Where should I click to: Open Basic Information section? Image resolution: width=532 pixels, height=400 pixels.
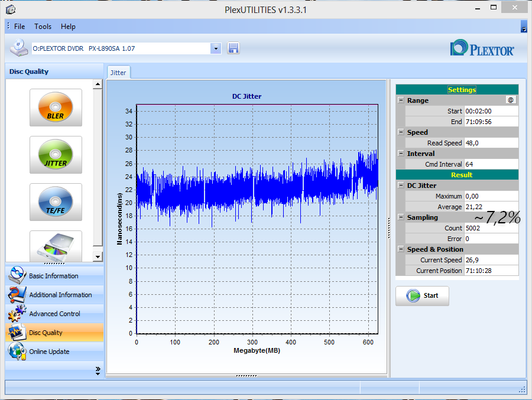click(x=54, y=275)
